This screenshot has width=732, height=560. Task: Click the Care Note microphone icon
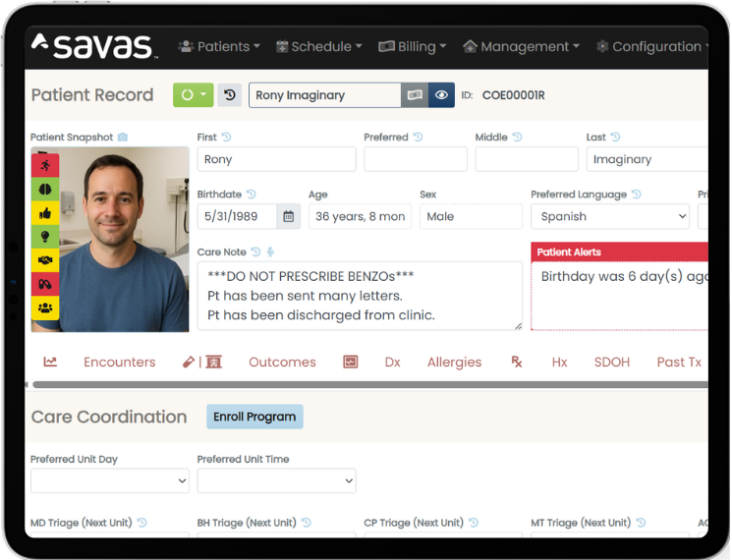270,252
